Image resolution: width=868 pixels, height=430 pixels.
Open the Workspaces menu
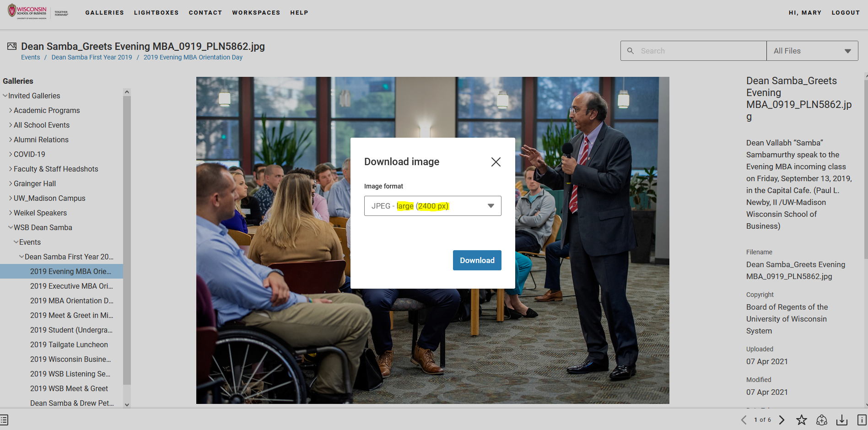point(256,13)
